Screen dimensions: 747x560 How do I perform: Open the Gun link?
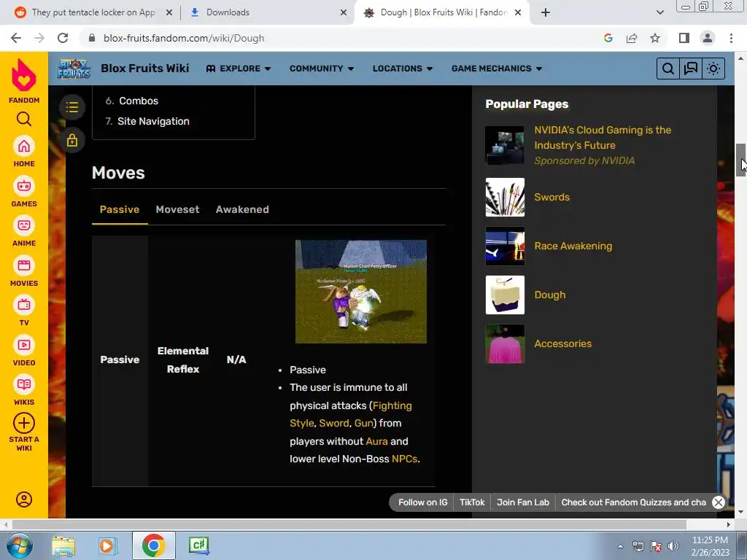pyautogui.click(x=363, y=424)
